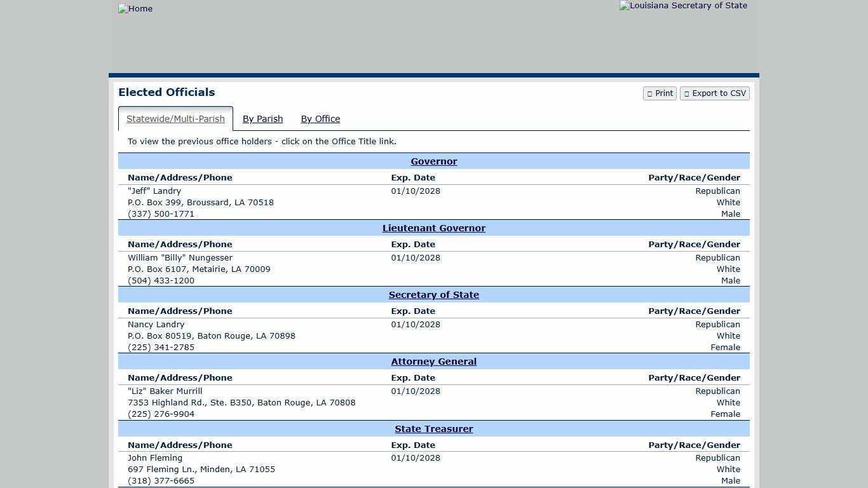Open the Governor office title link
This screenshot has height=488, width=868.
tap(433, 161)
